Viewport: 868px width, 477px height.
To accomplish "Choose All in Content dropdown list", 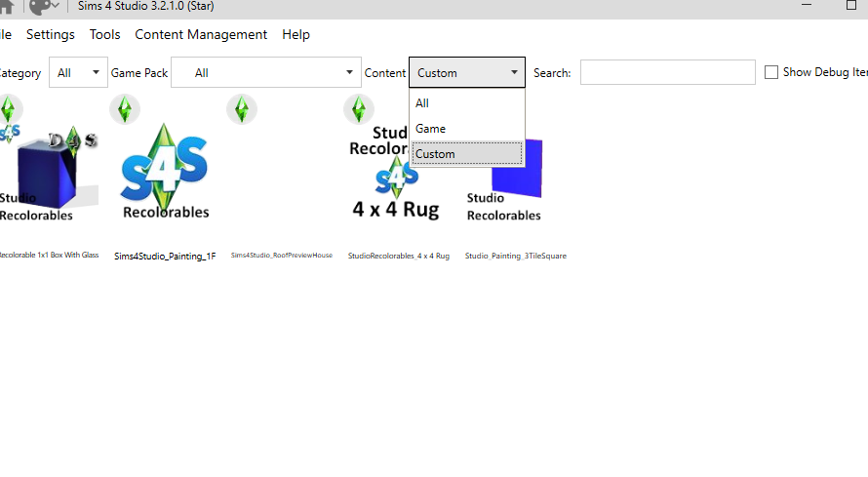I will click(x=466, y=103).
